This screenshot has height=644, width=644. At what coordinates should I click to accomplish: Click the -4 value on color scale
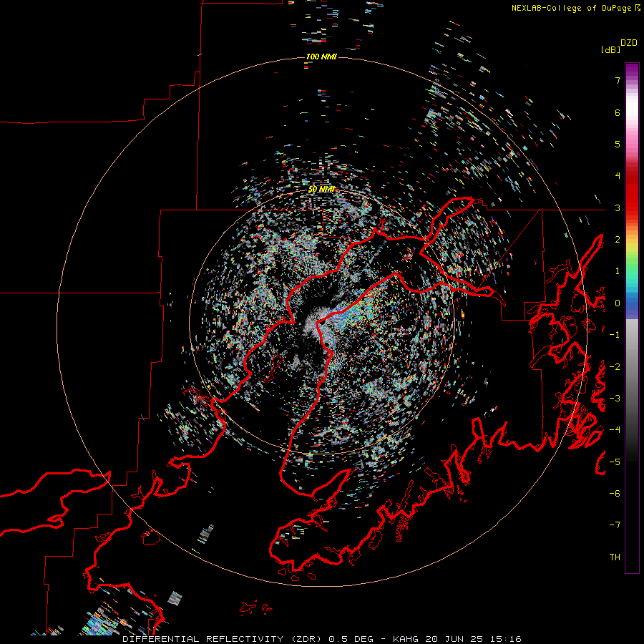tap(615, 430)
